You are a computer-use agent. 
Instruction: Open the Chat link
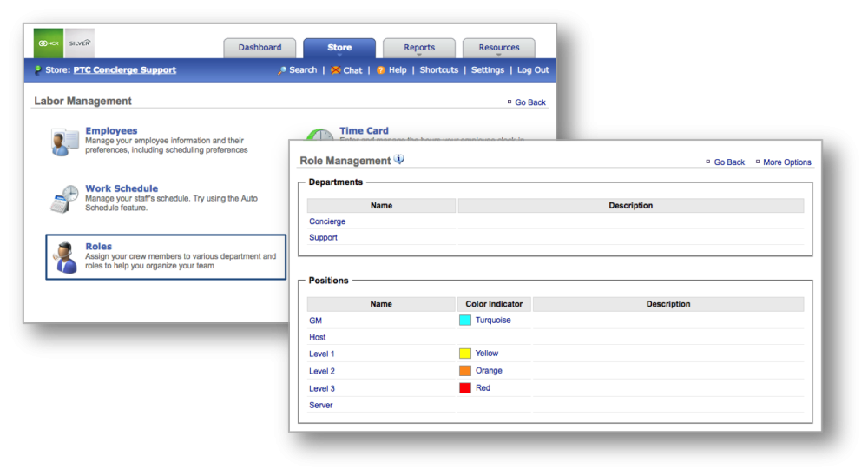tap(352, 70)
